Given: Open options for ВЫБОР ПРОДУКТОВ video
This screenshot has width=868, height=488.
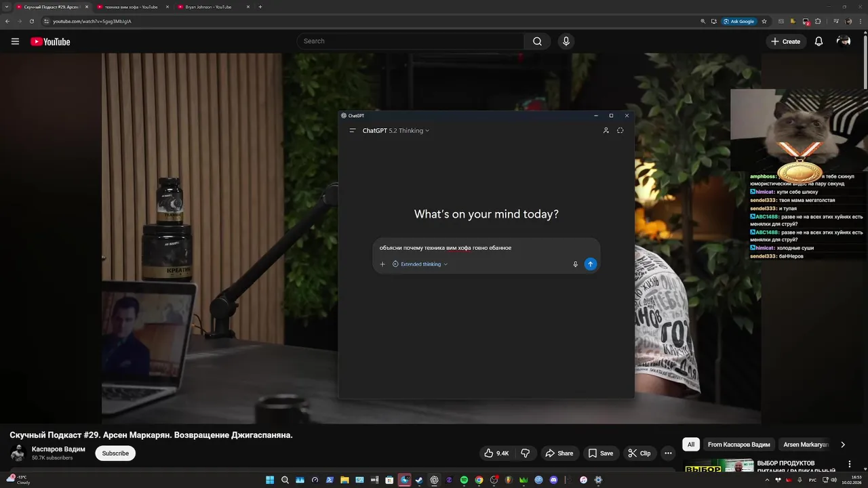Looking at the screenshot, I should point(850,464).
